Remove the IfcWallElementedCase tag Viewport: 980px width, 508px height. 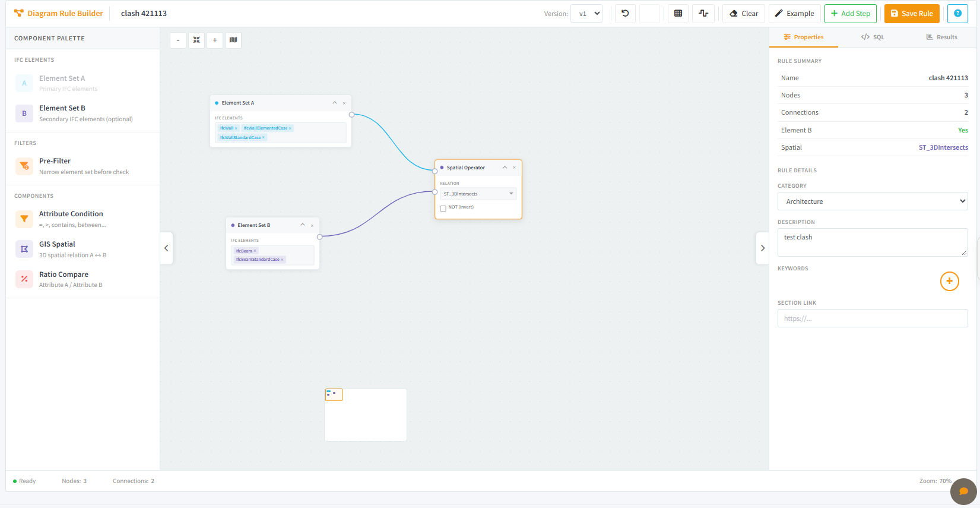click(x=290, y=128)
